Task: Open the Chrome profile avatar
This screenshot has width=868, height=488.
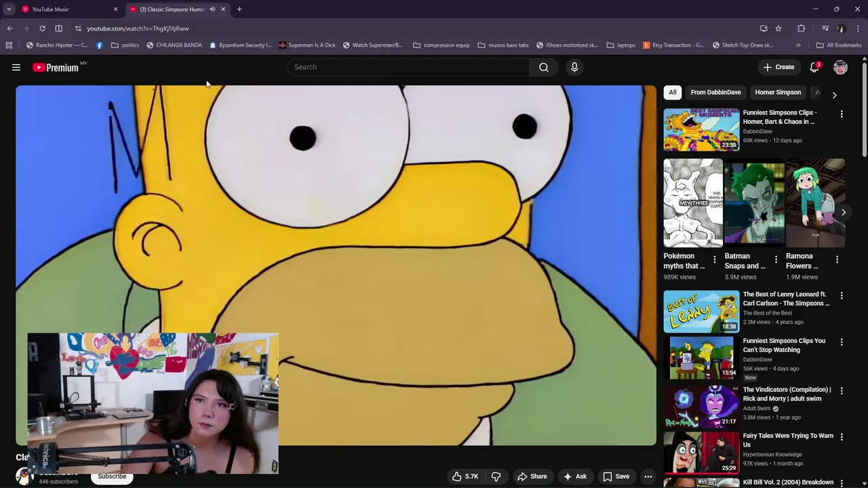Action: (x=842, y=28)
